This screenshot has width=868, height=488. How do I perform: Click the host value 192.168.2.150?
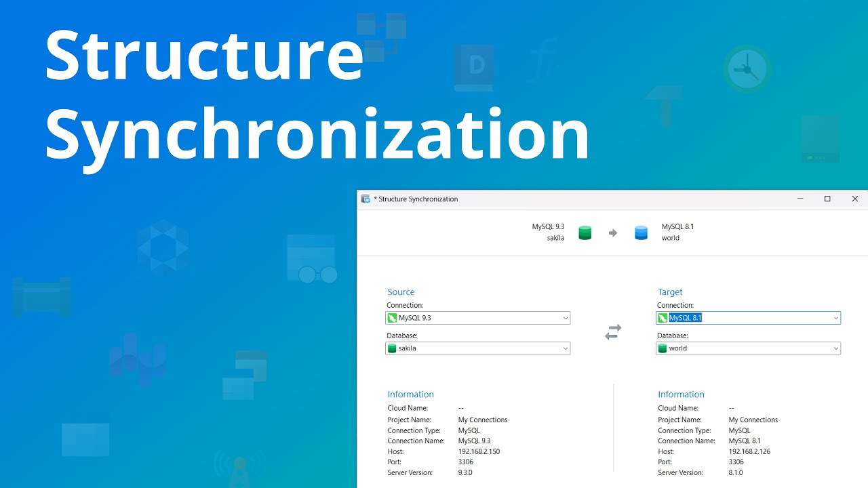point(479,451)
